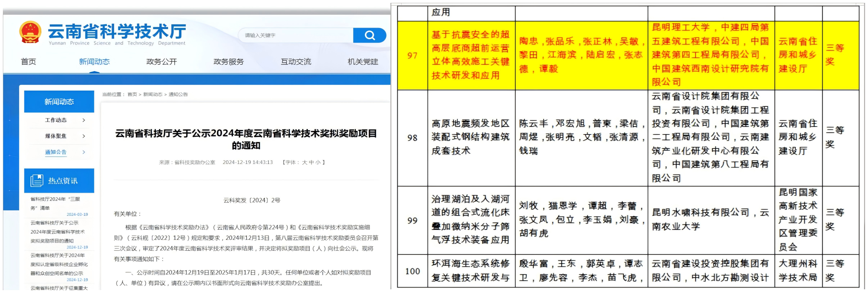The image size is (868, 293).
Task: Select 工作动态 in the sidebar
Action: [56, 120]
